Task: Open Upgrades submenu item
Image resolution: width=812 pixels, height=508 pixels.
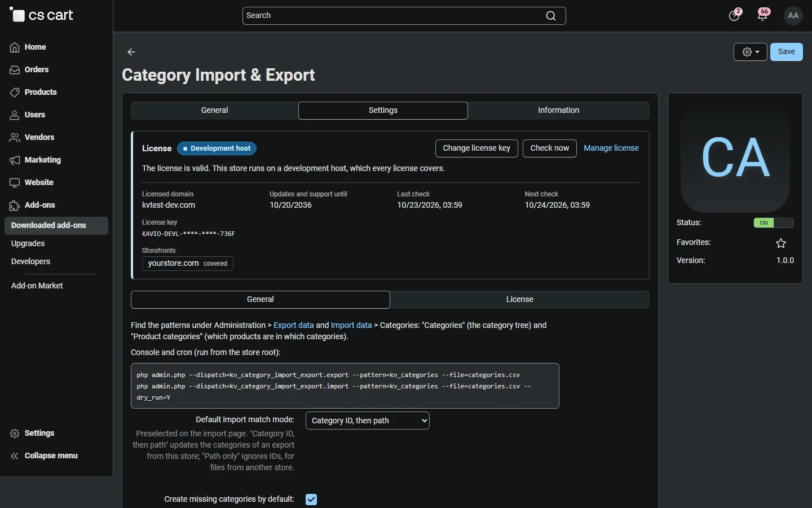Action: coord(28,244)
